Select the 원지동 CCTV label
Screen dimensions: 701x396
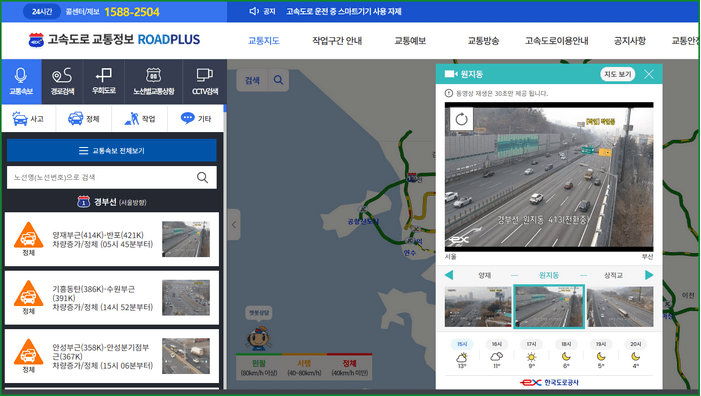(x=549, y=275)
